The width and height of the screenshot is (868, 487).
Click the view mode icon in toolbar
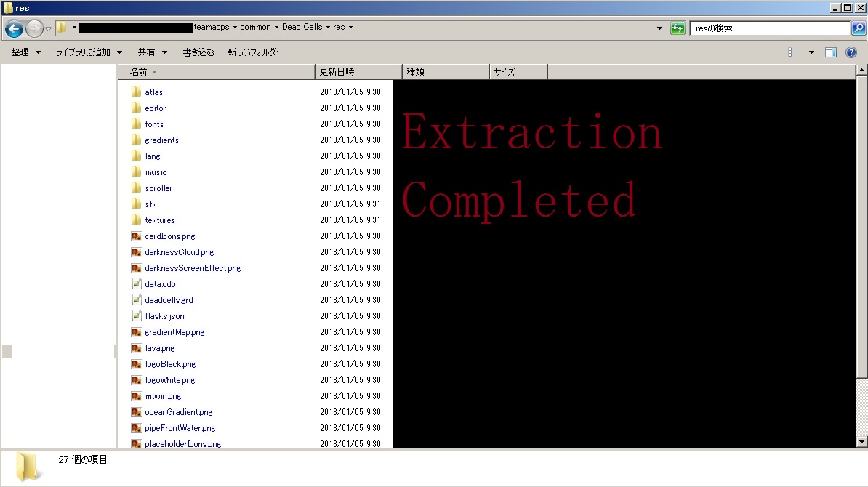794,52
